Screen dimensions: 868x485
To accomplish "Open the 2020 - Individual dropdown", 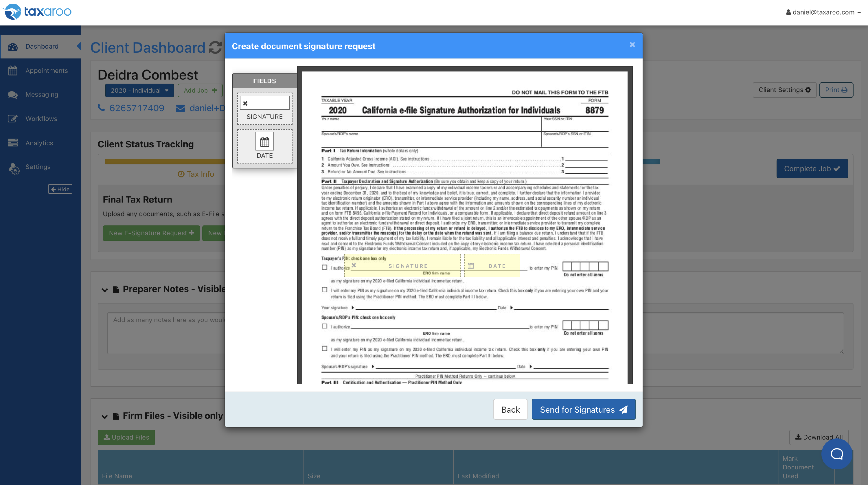I will pyautogui.click(x=139, y=90).
